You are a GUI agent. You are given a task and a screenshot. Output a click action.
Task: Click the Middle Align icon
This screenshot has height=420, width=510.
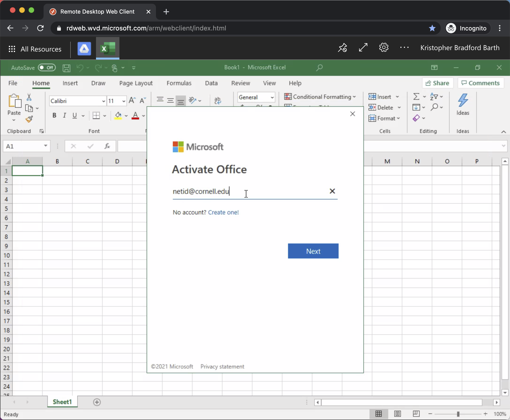[x=170, y=100]
